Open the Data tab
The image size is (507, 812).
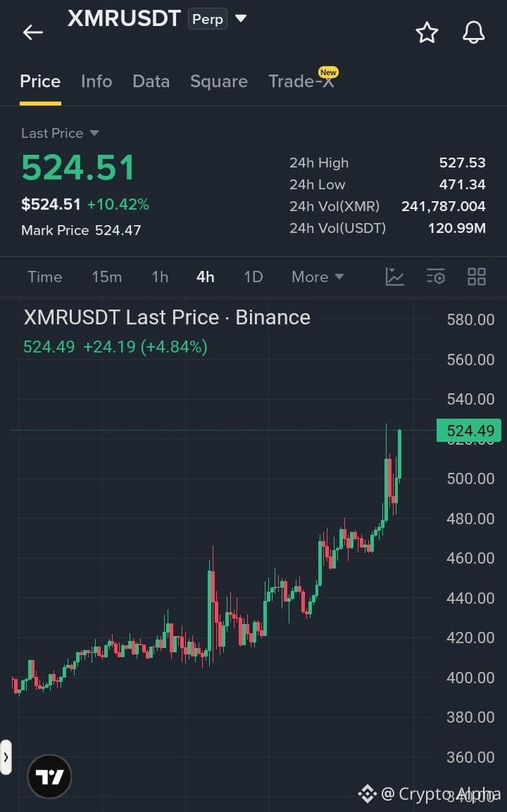pyautogui.click(x=151, y=82)
